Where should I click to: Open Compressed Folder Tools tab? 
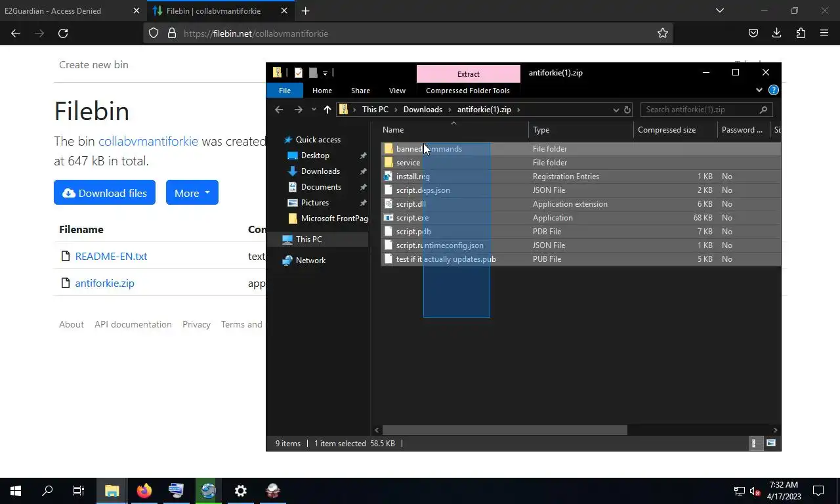point(468,91)
